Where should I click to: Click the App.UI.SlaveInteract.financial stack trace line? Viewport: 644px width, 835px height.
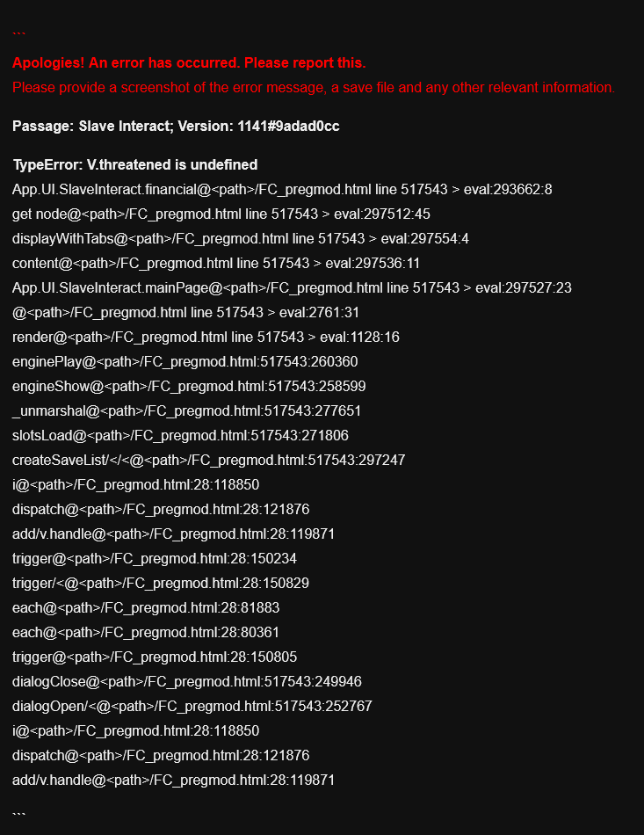(x=282, y=190)
